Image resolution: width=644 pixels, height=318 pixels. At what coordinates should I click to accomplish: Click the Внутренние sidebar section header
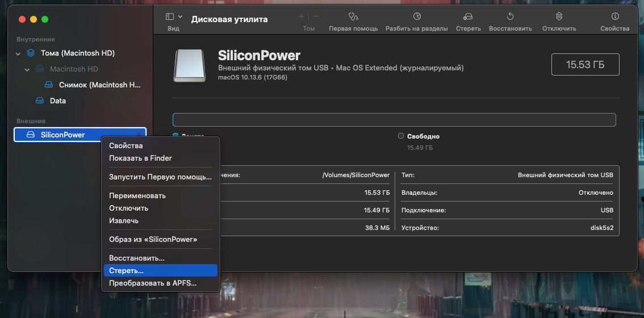coord(36,39)
